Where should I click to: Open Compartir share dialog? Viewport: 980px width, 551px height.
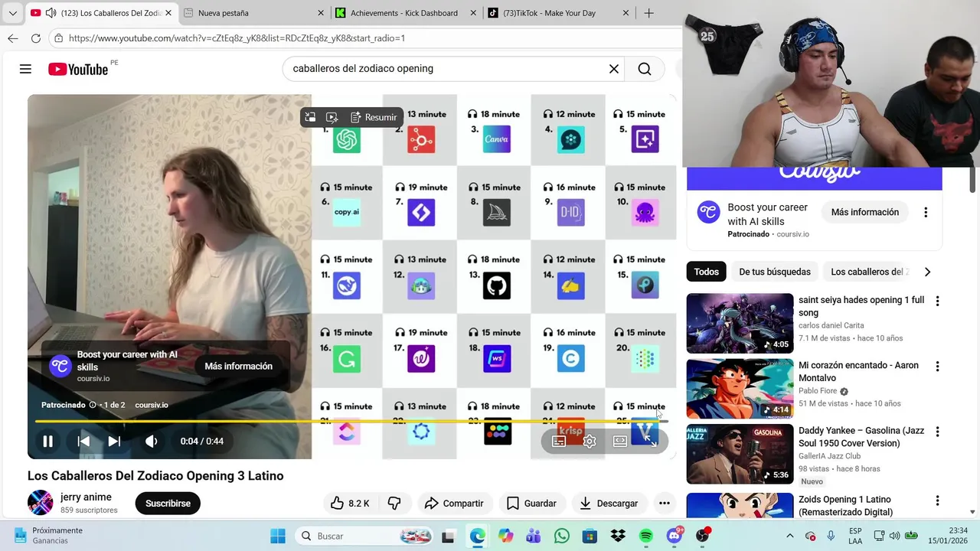coord(454,503)
